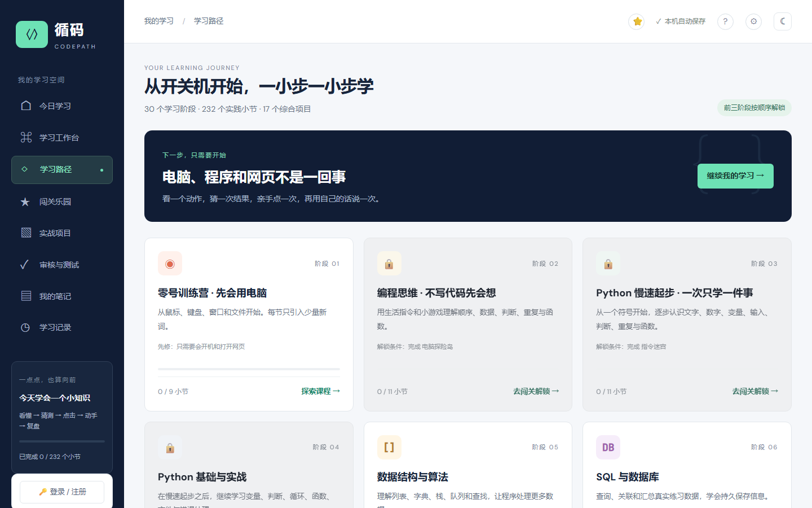Screen dimensions: 812x508
Task: Click 去闯关解锁 link on 编程思维 card
Action: click(536, 391)
